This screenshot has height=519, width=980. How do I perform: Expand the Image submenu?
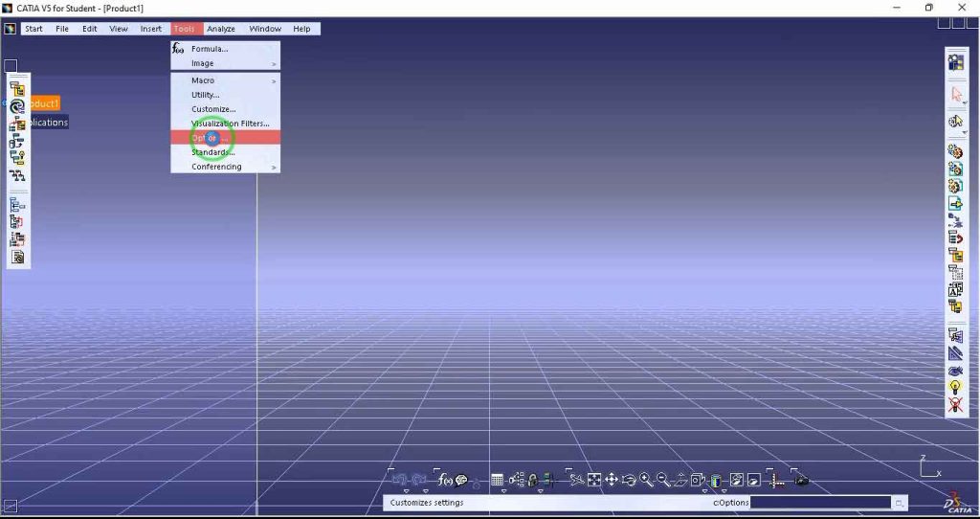[225, 63]
